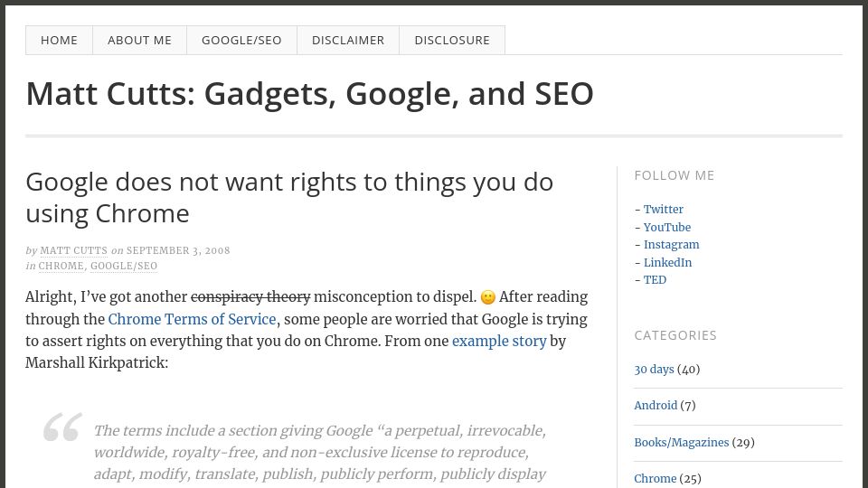Open the CHROME category tag under the title
The height and width of the screenshot is (488, 868).
pos(61,266)
